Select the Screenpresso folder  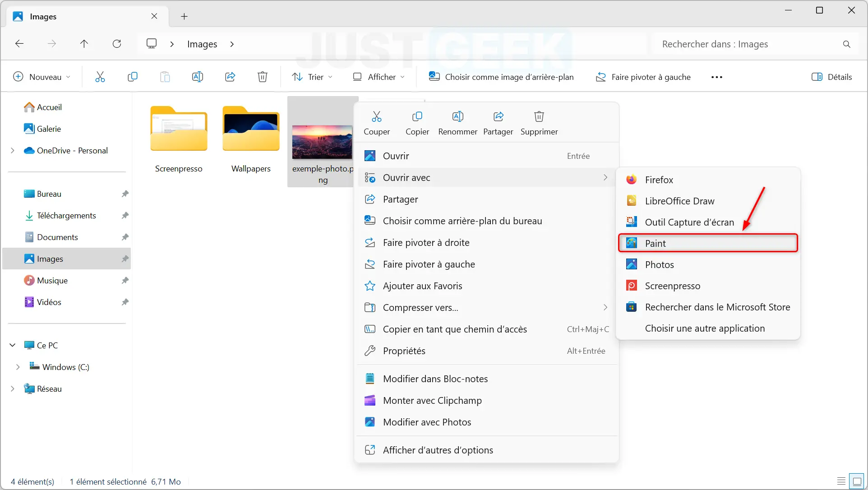(x=179, y=139)
